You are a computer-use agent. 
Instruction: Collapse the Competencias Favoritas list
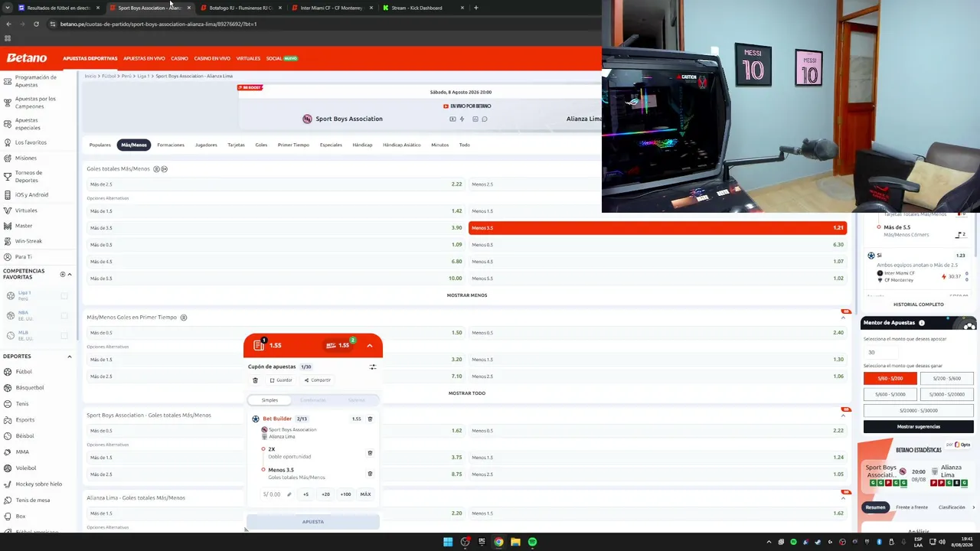coord(70,274)
